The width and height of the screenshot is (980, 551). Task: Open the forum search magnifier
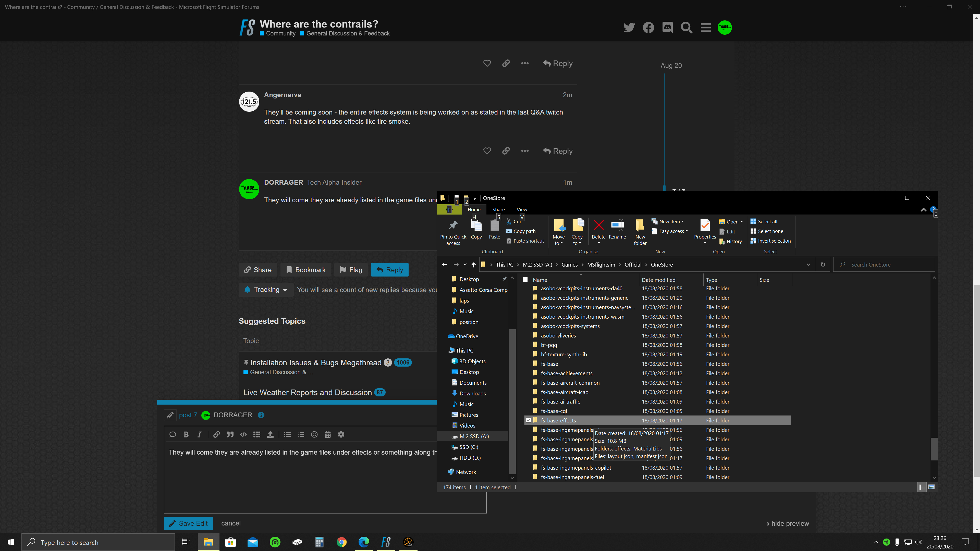(686, 27)
